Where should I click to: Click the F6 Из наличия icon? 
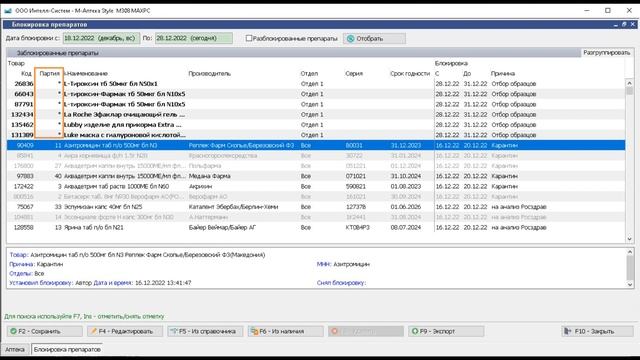254,331
